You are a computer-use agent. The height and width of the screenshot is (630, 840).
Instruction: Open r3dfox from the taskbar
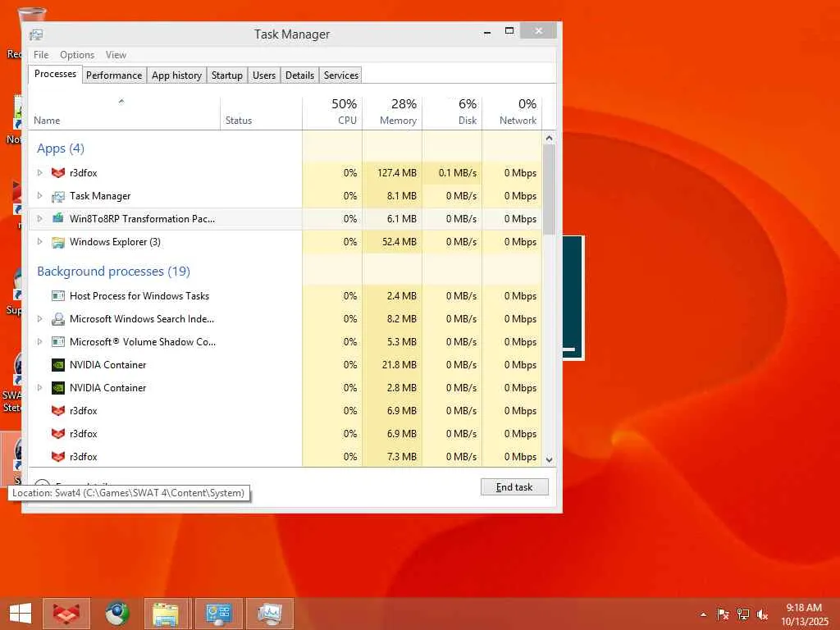66,614
